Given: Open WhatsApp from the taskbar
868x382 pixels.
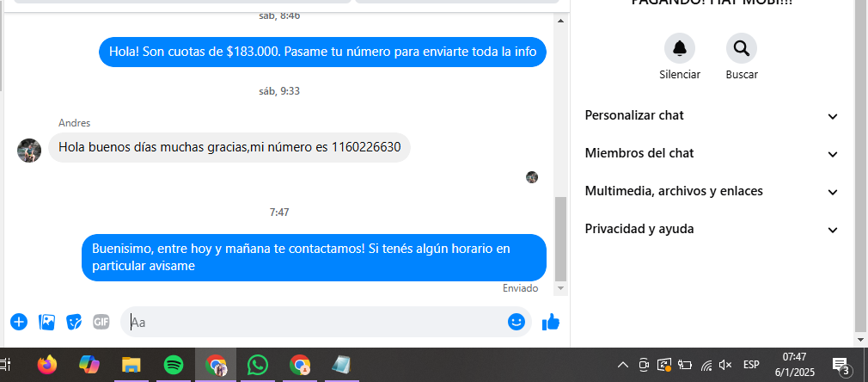Looking at the screenshot, I should pyautogui.click(x=258, y=365).
